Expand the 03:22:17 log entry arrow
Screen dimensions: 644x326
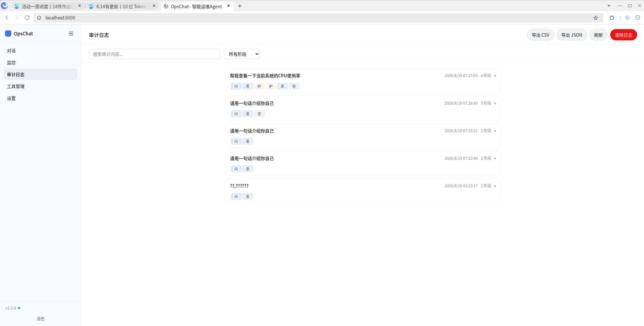[495, 186]
